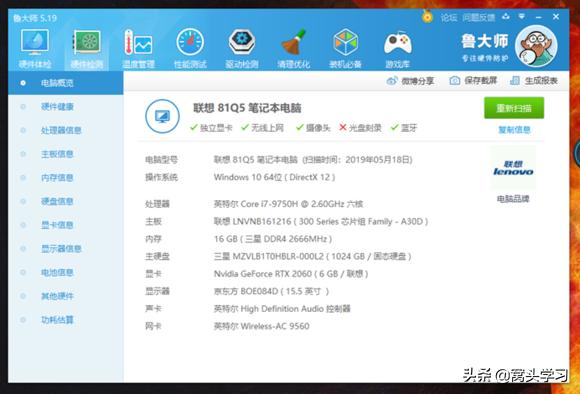Open 装机必备 essential software section
Screen dimensions: 580x394
coord(345,48)
